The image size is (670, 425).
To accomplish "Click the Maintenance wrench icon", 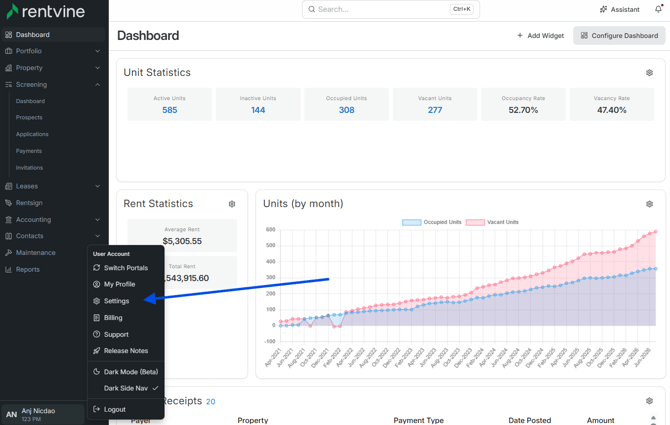I will click(8, 252).
